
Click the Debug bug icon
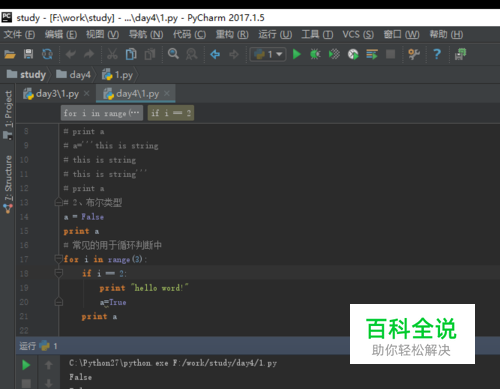(x=315, y=54)
